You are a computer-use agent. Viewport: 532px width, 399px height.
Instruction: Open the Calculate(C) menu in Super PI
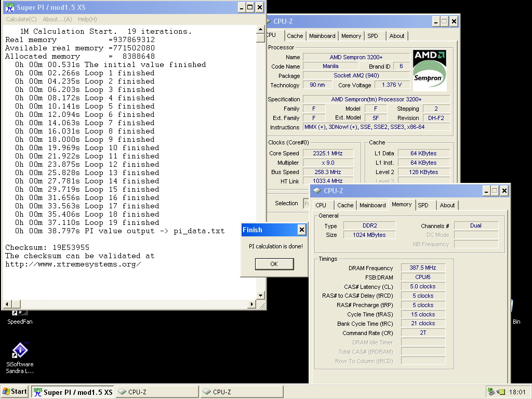pos(21,19)
